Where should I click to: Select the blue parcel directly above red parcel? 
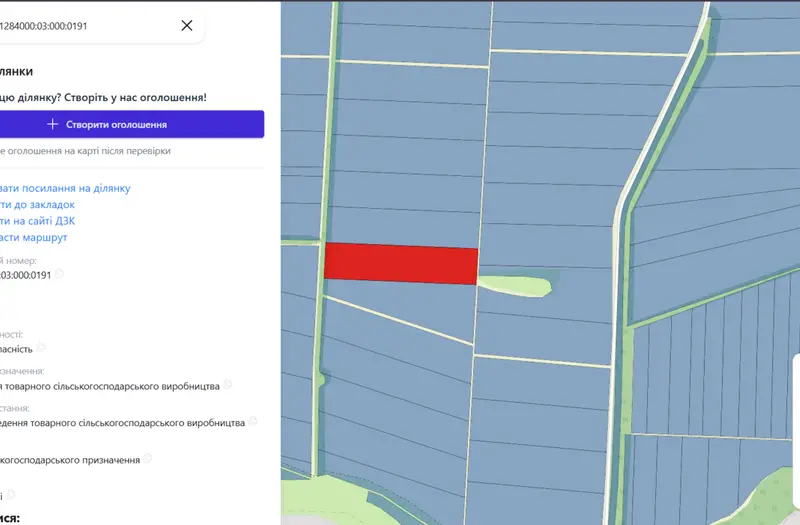tap(403, 228)
